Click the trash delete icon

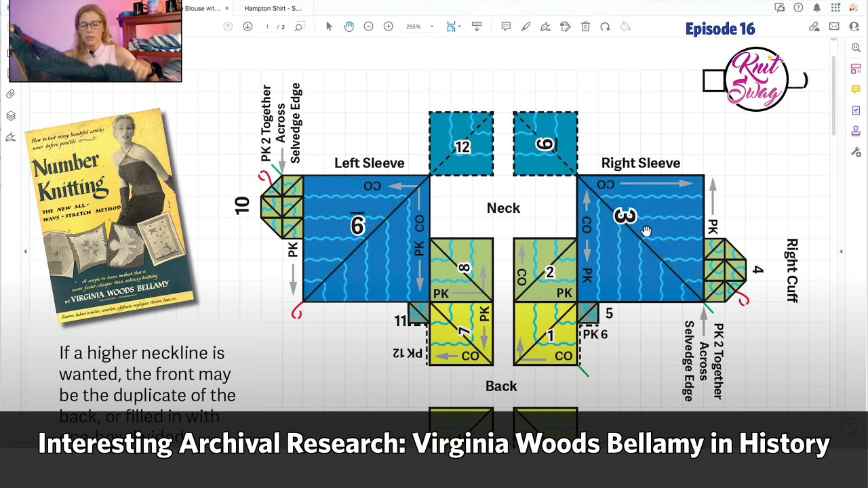pyautogui.click(x=585, y=26)
